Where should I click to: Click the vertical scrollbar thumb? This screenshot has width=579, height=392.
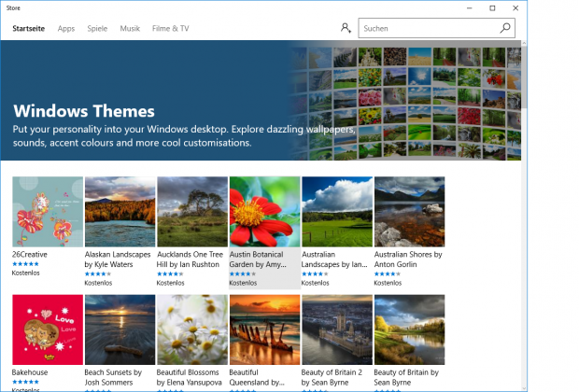[x=524, y=77]
